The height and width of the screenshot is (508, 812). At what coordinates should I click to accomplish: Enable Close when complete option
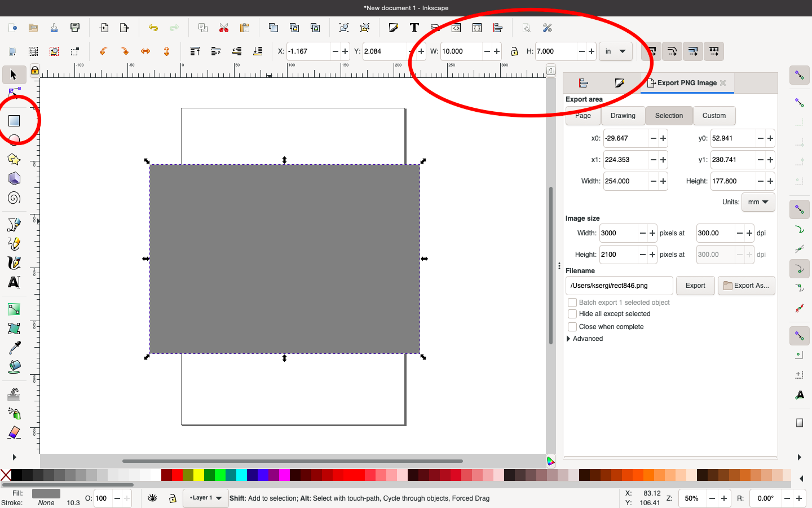click(x=572, y=326)
